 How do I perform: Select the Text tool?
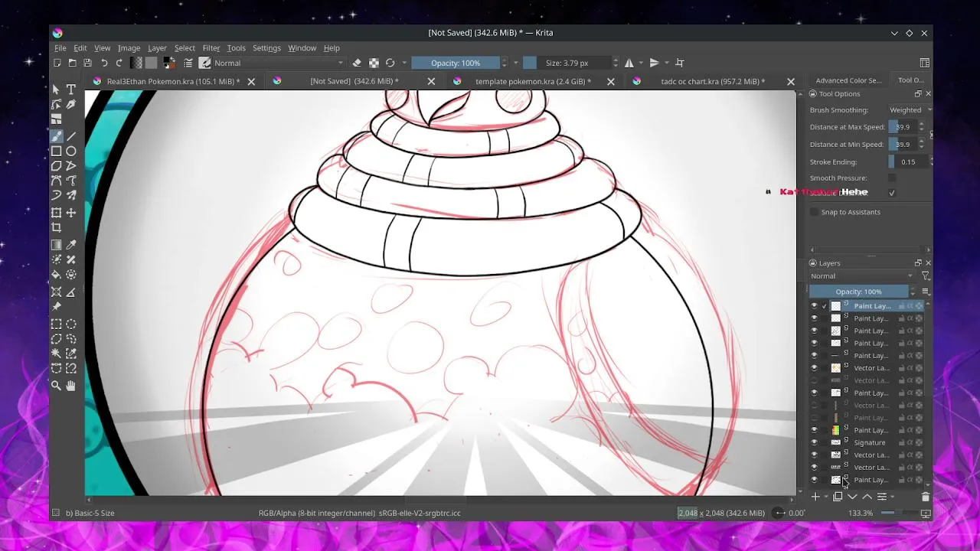pos(71,90)
